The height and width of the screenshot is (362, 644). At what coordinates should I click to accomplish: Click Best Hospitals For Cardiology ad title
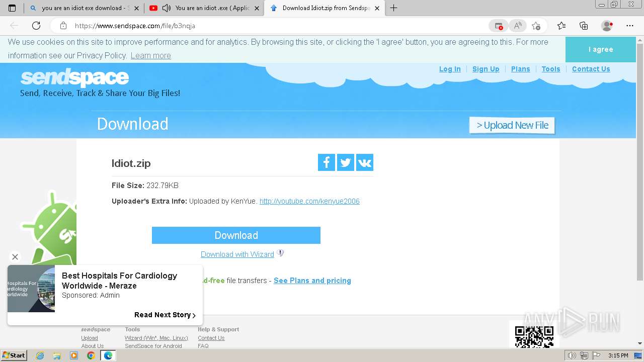click(120, 281)
